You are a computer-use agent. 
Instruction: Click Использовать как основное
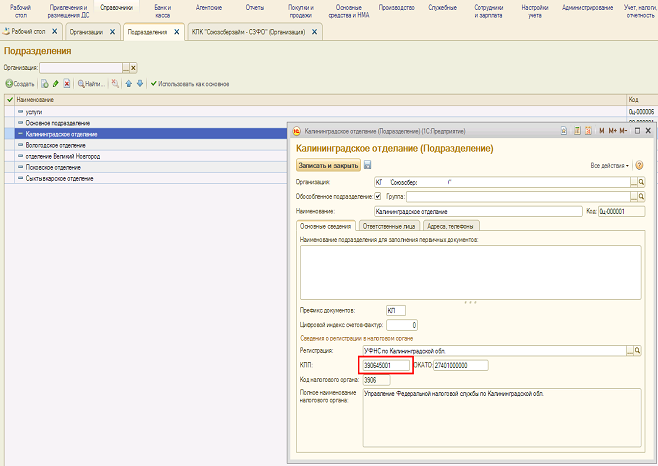click(x=189, y=83)
